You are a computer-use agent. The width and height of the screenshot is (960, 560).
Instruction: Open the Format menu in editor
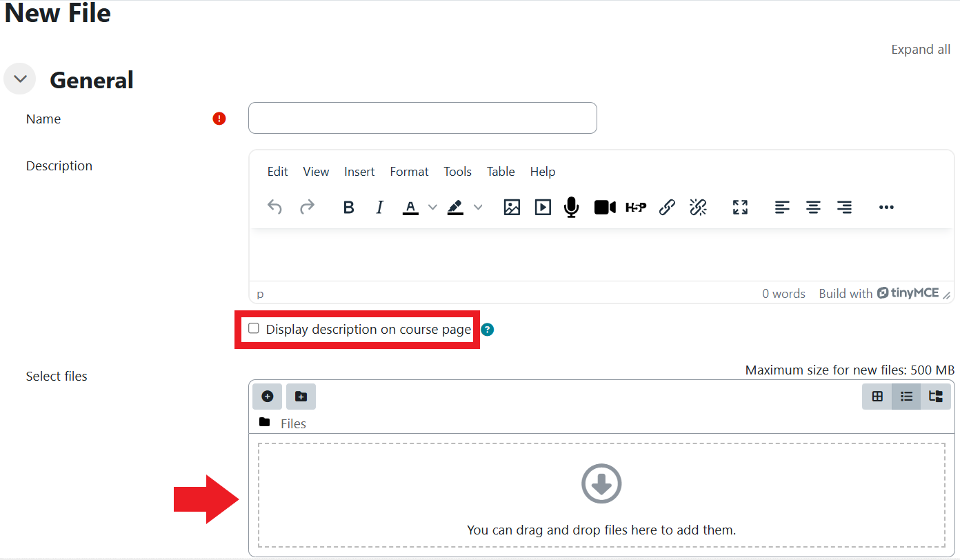click(409, 172)
